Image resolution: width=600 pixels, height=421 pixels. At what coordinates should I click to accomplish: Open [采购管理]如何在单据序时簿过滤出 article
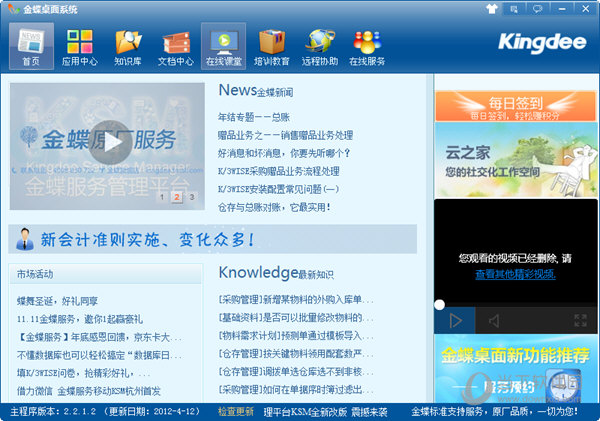point(296,390)
